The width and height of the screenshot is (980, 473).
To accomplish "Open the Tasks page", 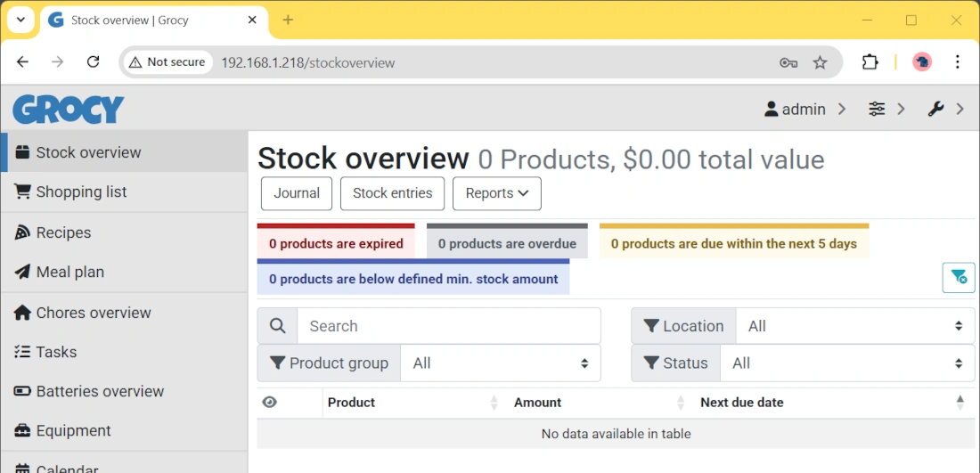I will [125, 352].
